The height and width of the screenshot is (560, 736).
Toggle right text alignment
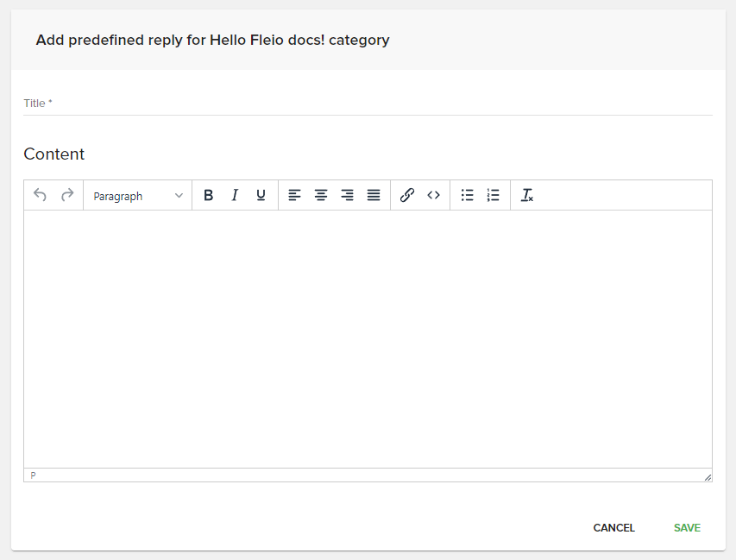[347, 195]
